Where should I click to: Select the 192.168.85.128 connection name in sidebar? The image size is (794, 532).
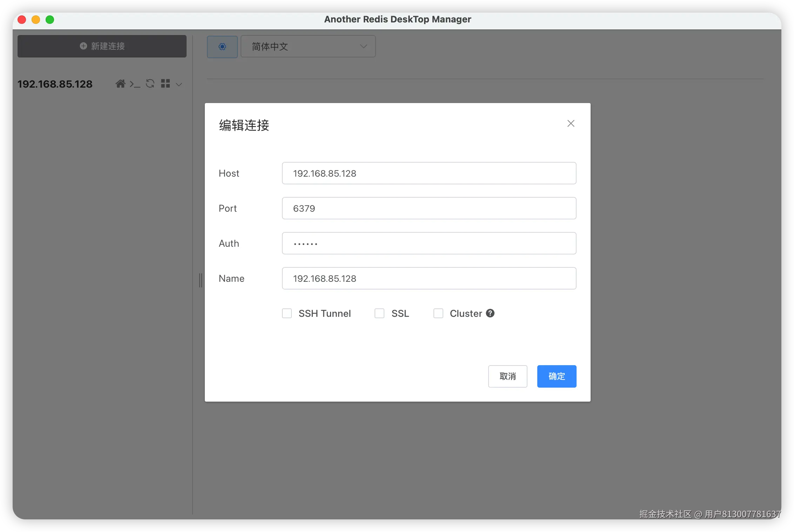55,84
